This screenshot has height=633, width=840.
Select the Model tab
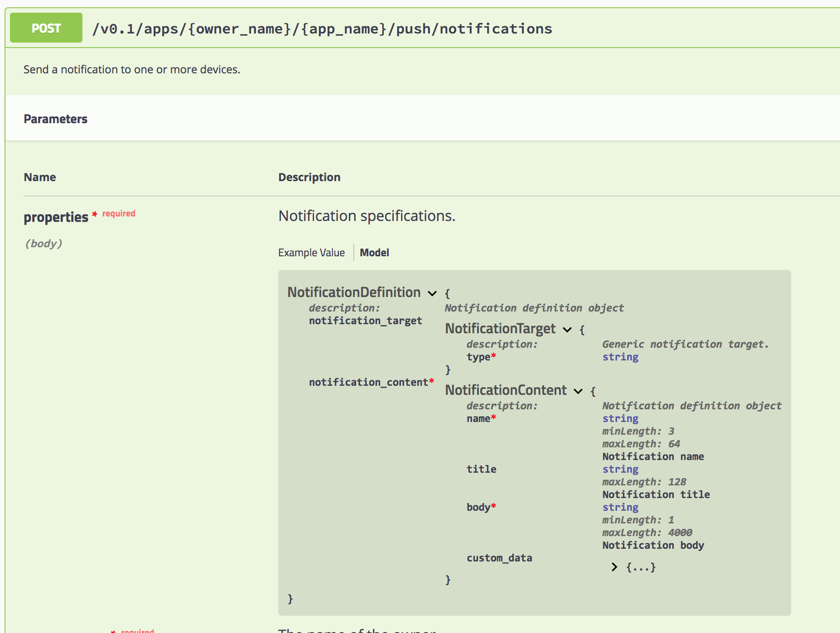tap(374, 252)
